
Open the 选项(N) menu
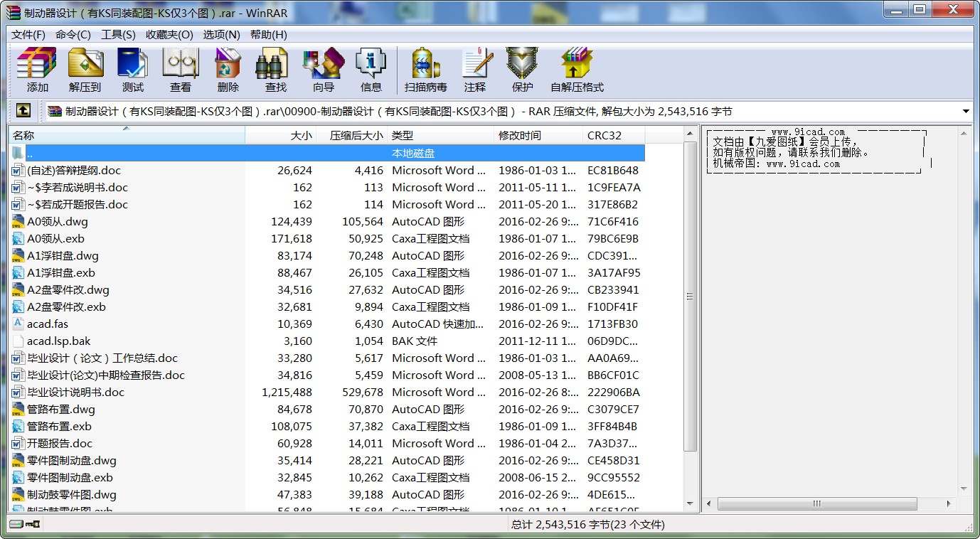pyautogui.click(x=222, y=34)
